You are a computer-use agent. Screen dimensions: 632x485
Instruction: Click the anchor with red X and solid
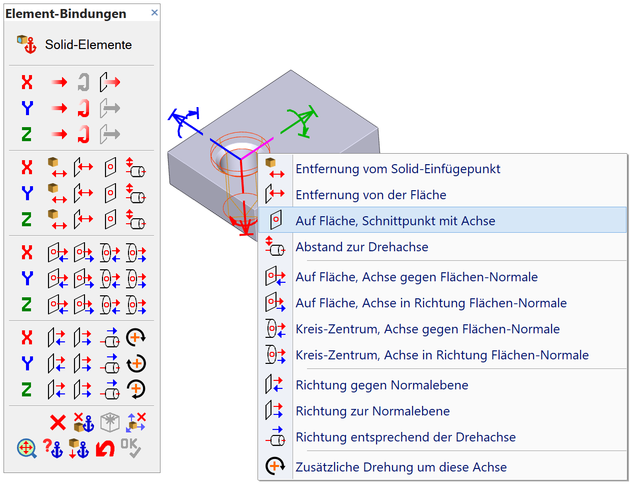[x=84, y=422]
